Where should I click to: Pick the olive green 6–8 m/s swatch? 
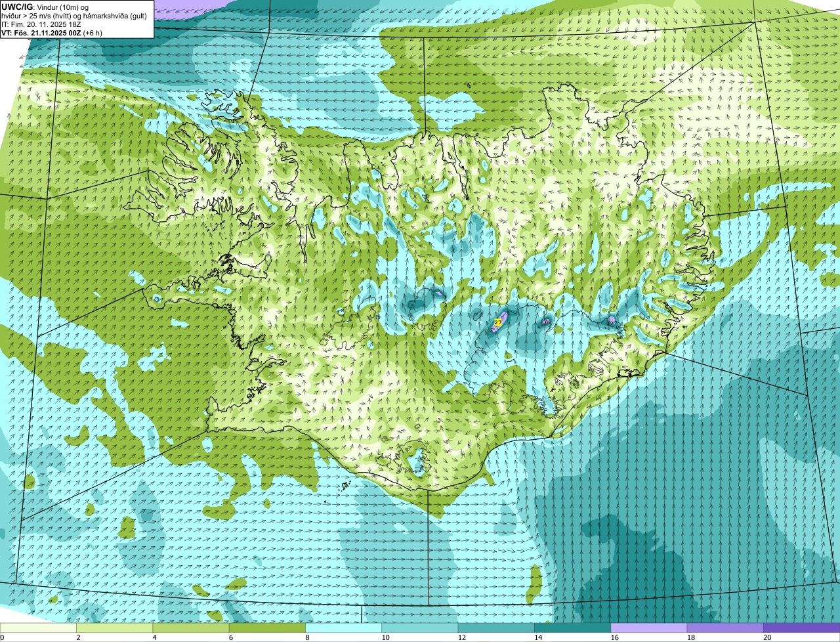tap(267, 628)
